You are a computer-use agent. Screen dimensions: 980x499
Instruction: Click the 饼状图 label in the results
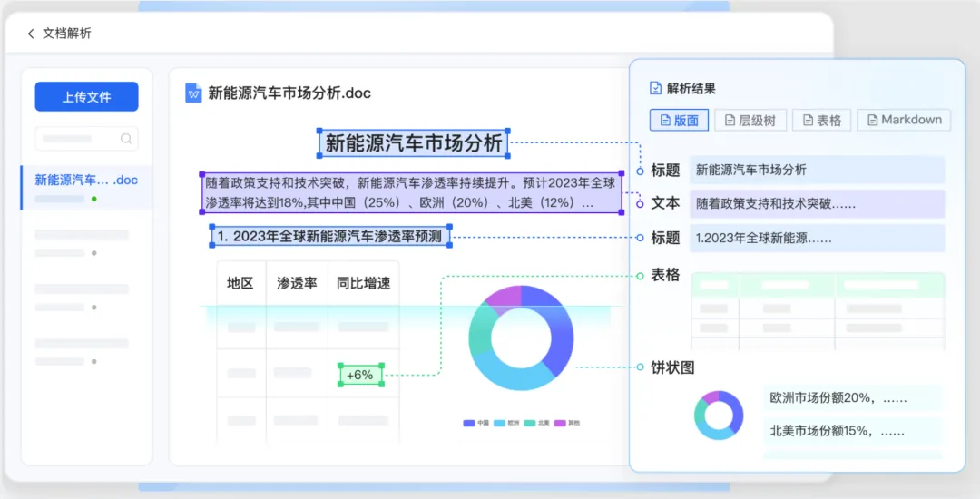(672, 367)
